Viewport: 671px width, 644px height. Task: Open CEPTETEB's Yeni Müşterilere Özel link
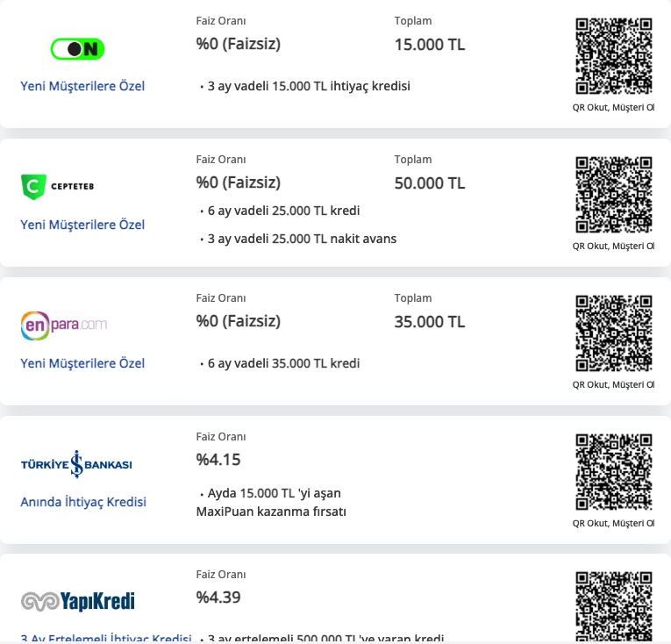82,225
